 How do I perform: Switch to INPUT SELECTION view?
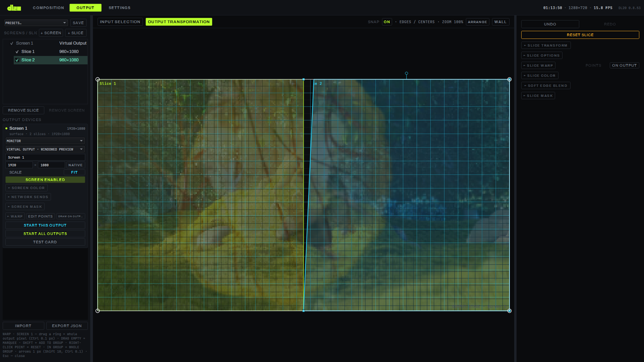(x=120, y=22)
